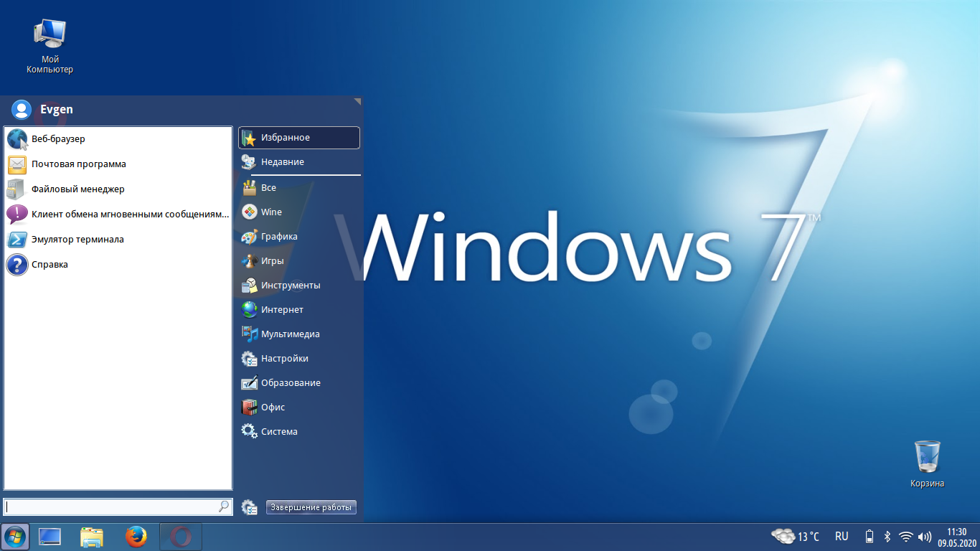The height and width of the screenshot is (551, 980).
Task: Click the Evgen user avatar icon
Action: click(22, 109)
